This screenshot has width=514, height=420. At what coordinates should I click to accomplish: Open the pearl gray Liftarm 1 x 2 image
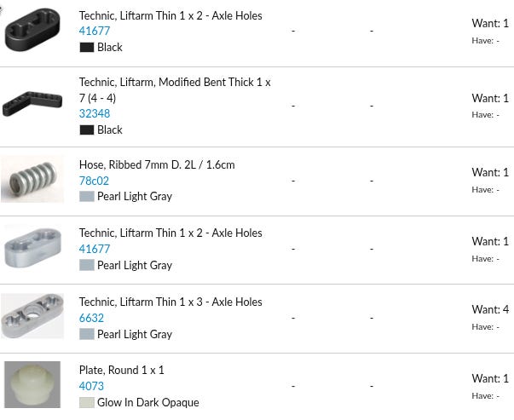(x=32, y=248)
